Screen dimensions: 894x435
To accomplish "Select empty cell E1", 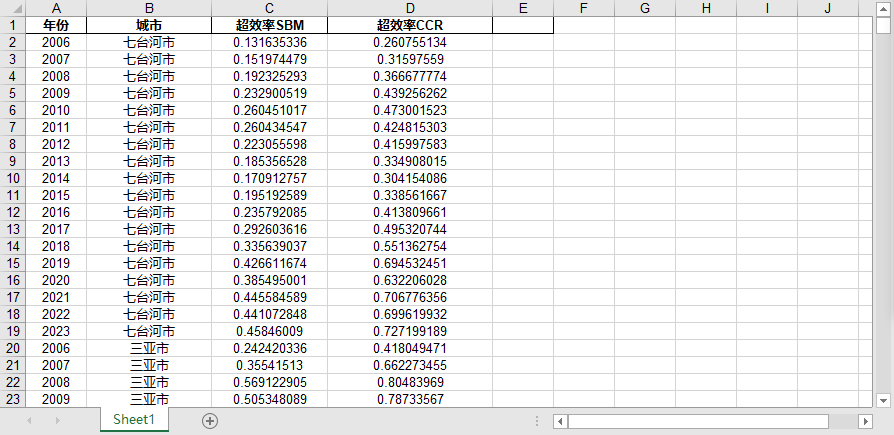I will click(x=523, y=25).
